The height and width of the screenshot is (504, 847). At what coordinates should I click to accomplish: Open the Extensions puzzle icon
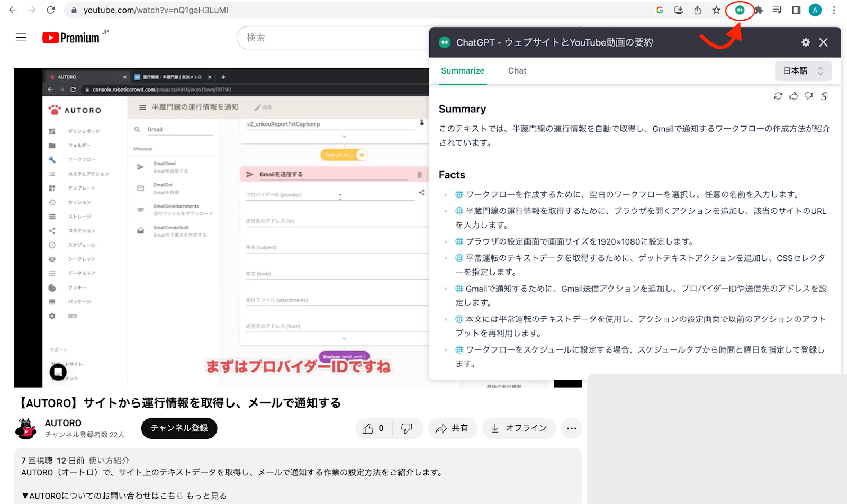(759, 10)
